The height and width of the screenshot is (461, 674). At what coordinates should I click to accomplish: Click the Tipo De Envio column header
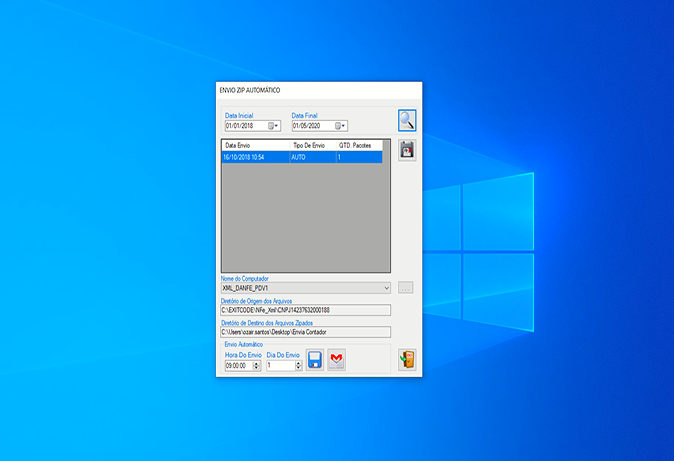click(x=313, y=145)
